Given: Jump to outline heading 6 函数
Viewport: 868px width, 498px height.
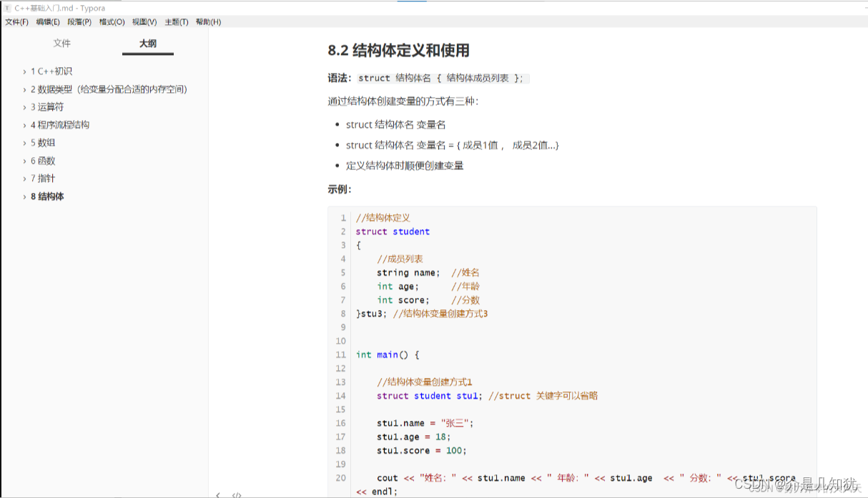Looking at the screenshot, I should [43, 161].
